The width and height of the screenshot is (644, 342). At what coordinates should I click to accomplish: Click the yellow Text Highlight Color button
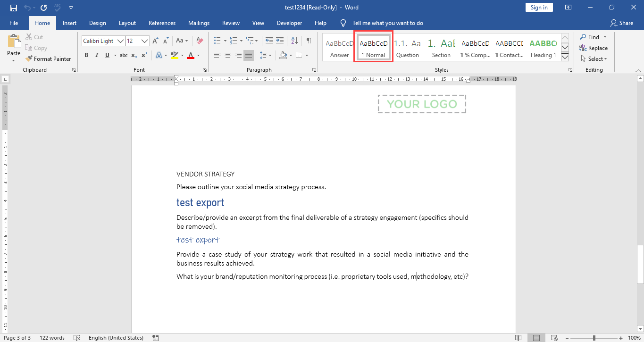174,55
